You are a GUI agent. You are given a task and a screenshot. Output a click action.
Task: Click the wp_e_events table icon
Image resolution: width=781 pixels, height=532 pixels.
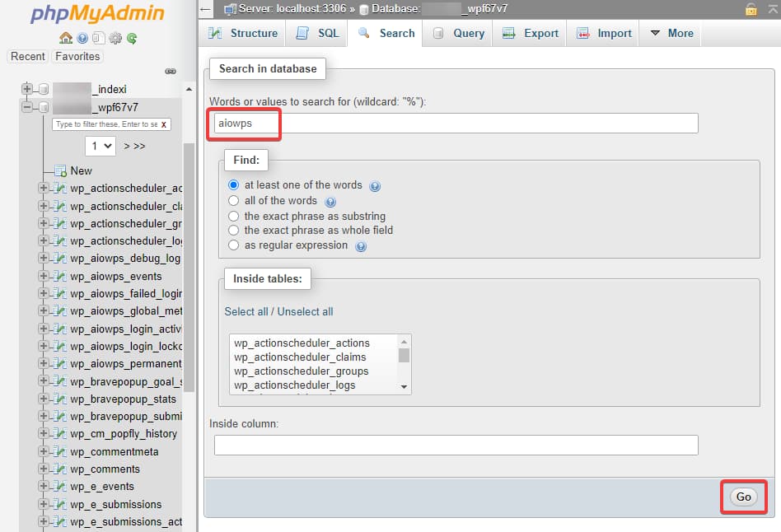(x=60, y=486)
